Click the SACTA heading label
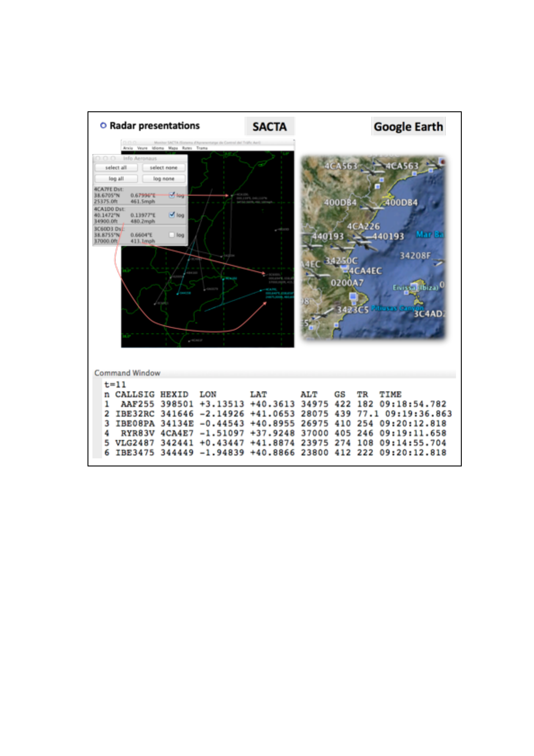Viewport: 534px width, 756px height. 270,127
